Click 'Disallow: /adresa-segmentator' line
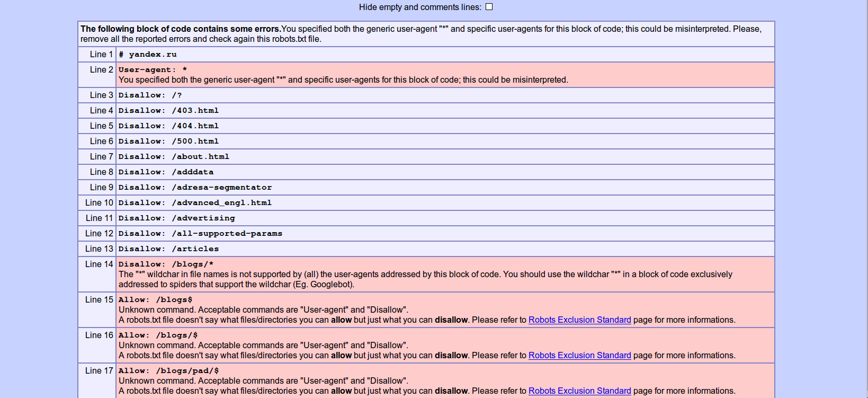 coord(195,188)
